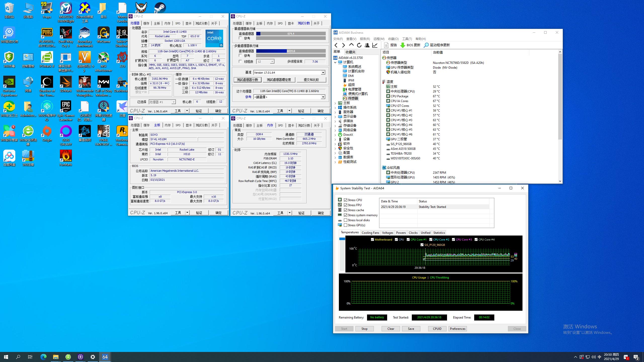
Task: Click the graph icon in AIDA64 toolbar
Action: [375, 45]
